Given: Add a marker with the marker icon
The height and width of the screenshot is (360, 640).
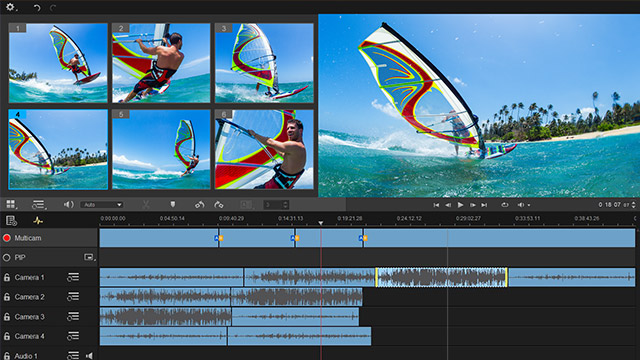Looking at the screenshot, I should click(173, 204).
